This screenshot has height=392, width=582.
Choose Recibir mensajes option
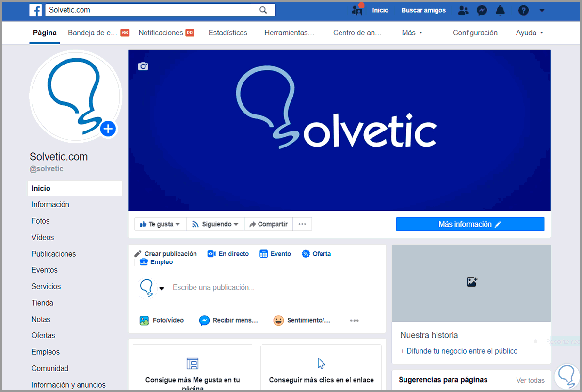click(x=228, y=321)
